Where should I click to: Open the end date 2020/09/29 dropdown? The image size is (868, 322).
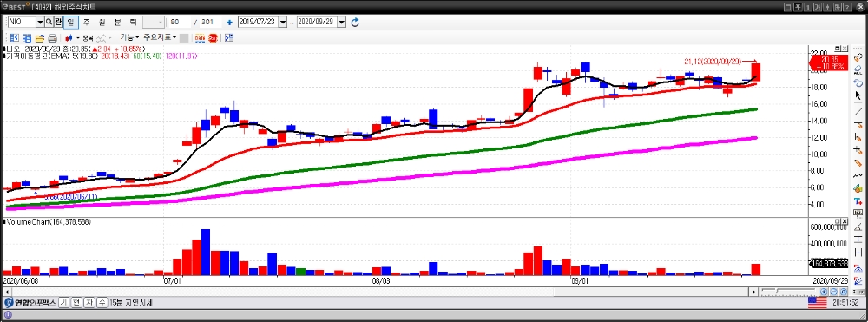coord(341,22)
